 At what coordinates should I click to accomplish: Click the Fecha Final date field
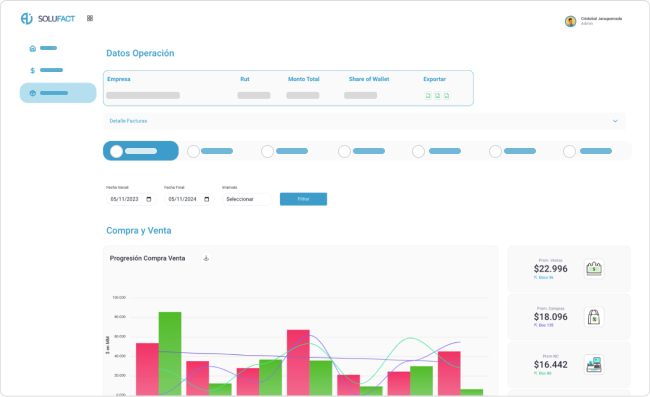189,199
